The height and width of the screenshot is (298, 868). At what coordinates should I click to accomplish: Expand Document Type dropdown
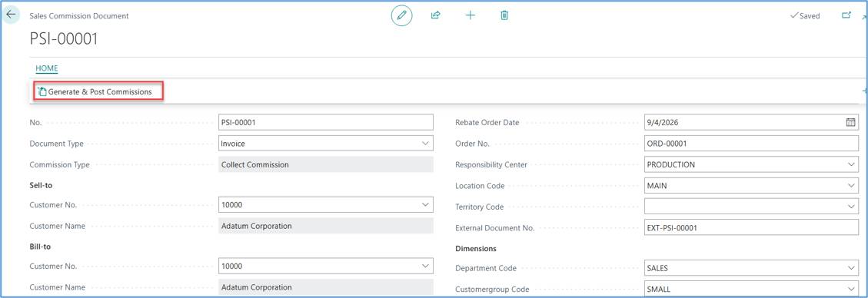[x=425, y=143]
